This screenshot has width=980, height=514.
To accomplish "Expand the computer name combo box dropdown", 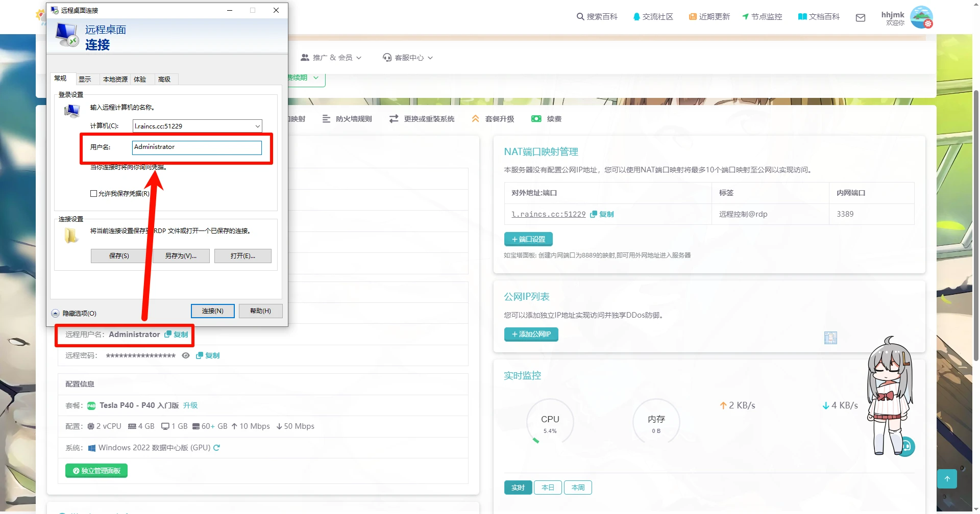I will 257,126.
